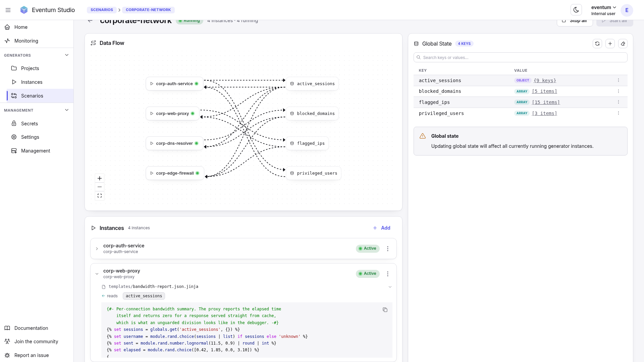Open Instances in the sidebar
This screenshot has height=362, width=644.
[40, 82]
